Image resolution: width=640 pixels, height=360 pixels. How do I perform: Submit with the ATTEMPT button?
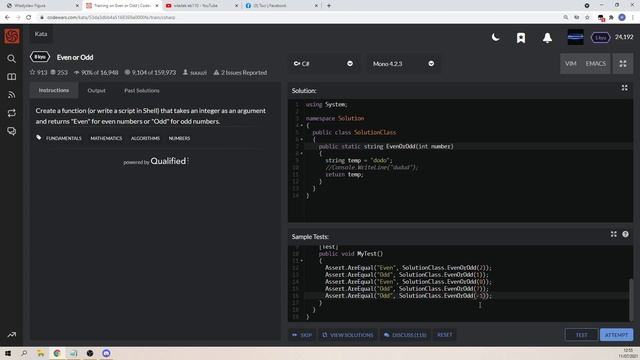[x=616, y=335]
